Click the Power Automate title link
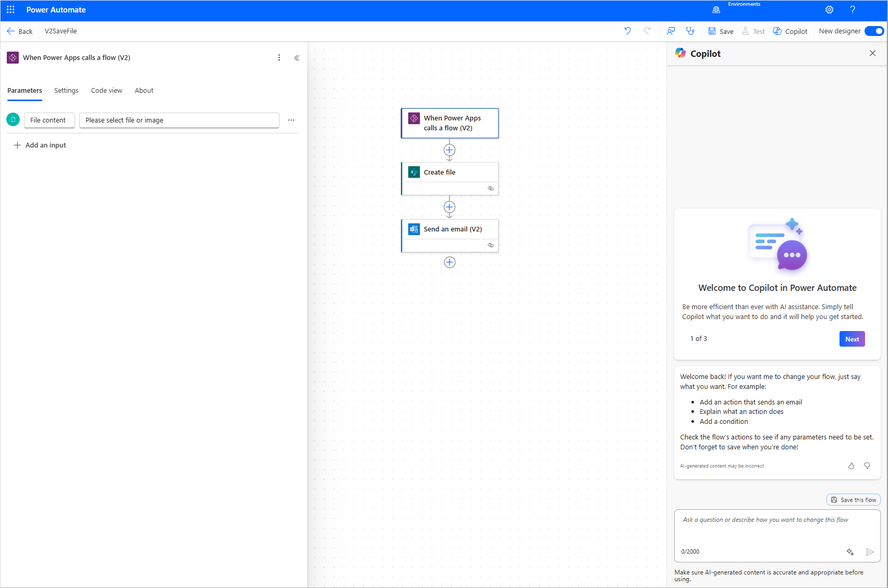Viewport: 888px width, 588px height. point(56,10)
